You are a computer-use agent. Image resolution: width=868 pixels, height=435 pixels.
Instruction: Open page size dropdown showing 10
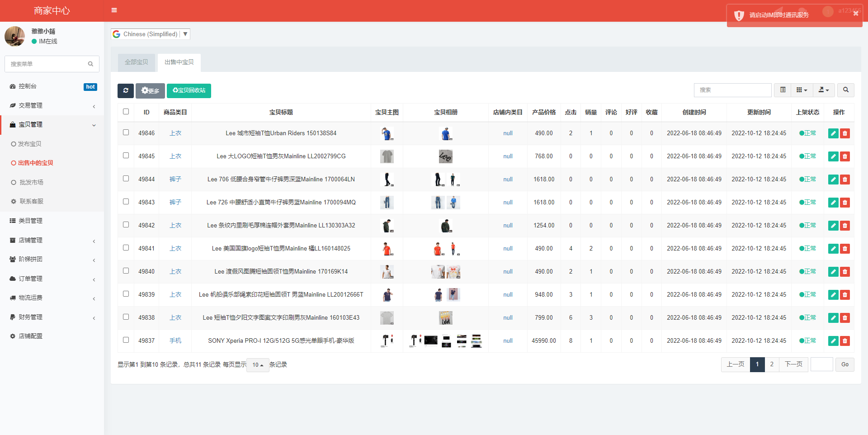tap(258, 365)
